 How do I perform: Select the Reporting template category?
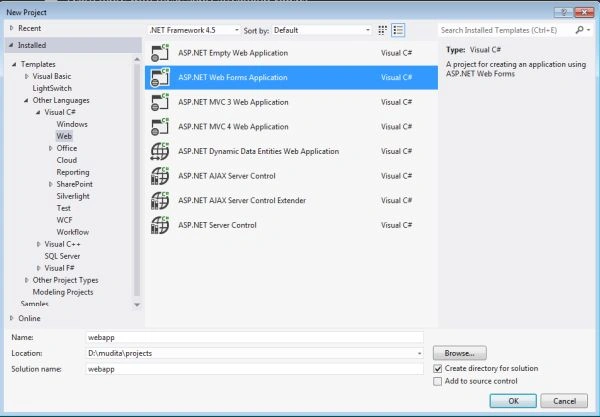pos(73,172)
